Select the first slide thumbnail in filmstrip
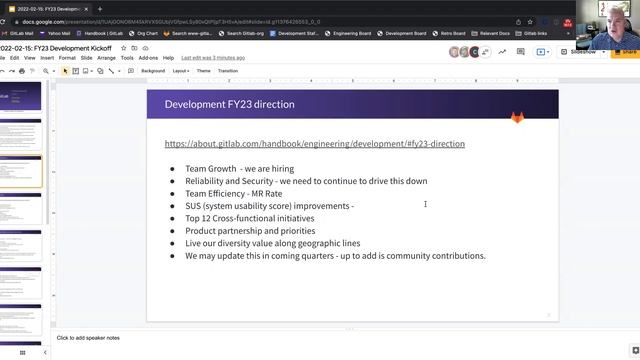The width and height of the screenshot is (640, 360). click(20, 97)
